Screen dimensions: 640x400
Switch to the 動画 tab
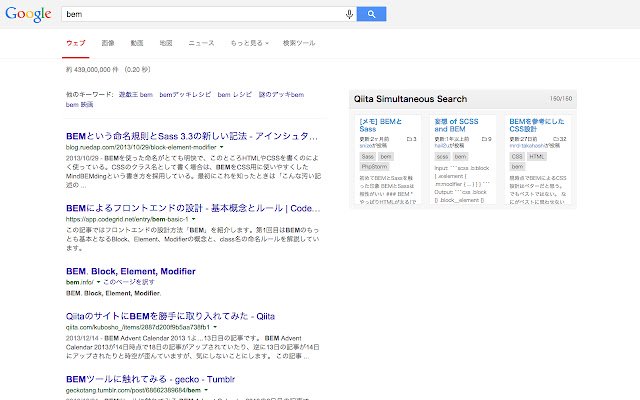[x=137, y=43]
